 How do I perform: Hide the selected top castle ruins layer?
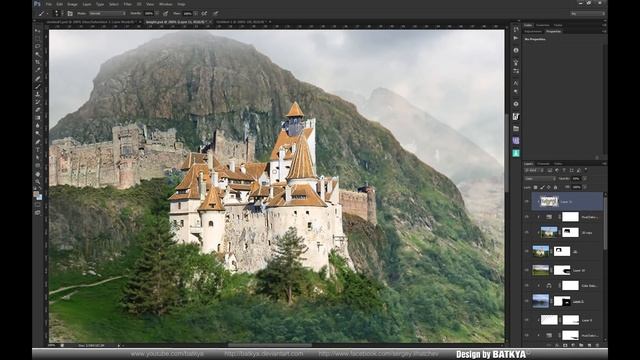coord(527,201)
